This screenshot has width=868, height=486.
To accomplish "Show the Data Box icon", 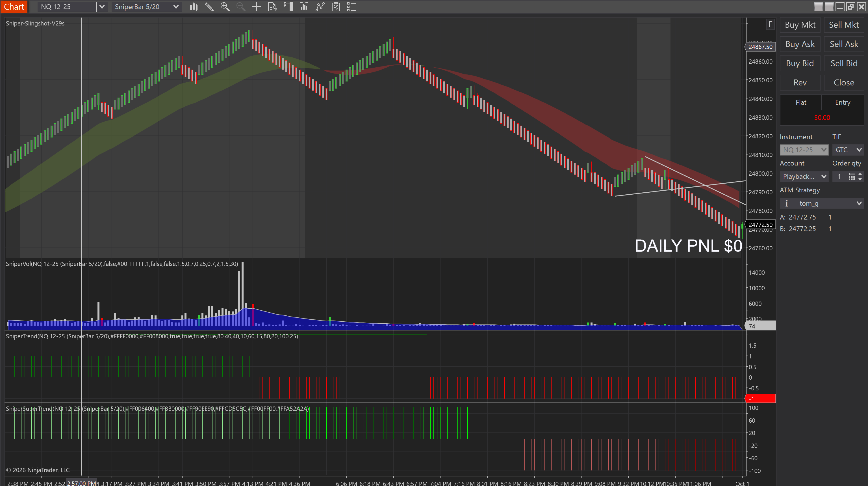I will tap(272, 7).
